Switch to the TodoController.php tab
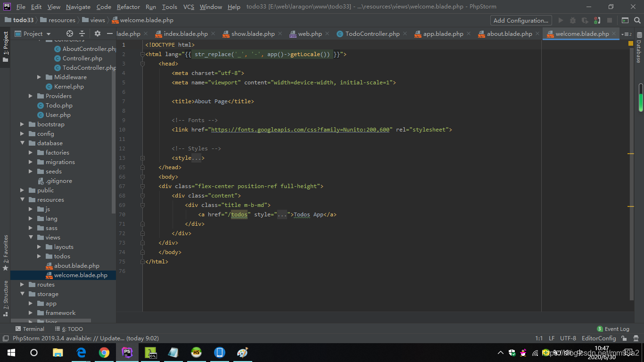 (x=372, y=33)
